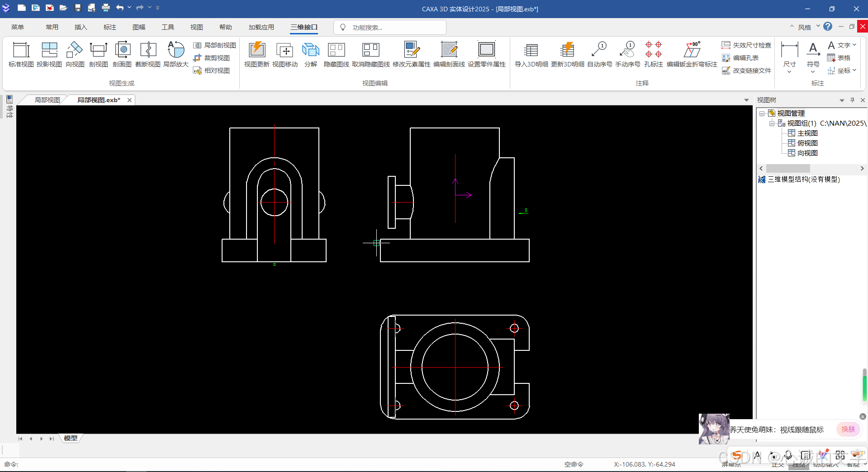
Task: Click the 相对视图 relative view tool
Action: pos(211,71)
